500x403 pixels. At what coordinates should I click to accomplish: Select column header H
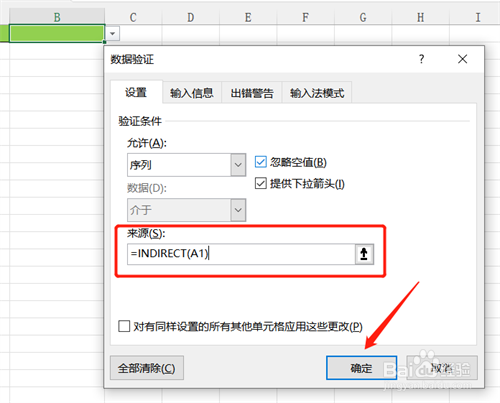[x=421, y=17]
